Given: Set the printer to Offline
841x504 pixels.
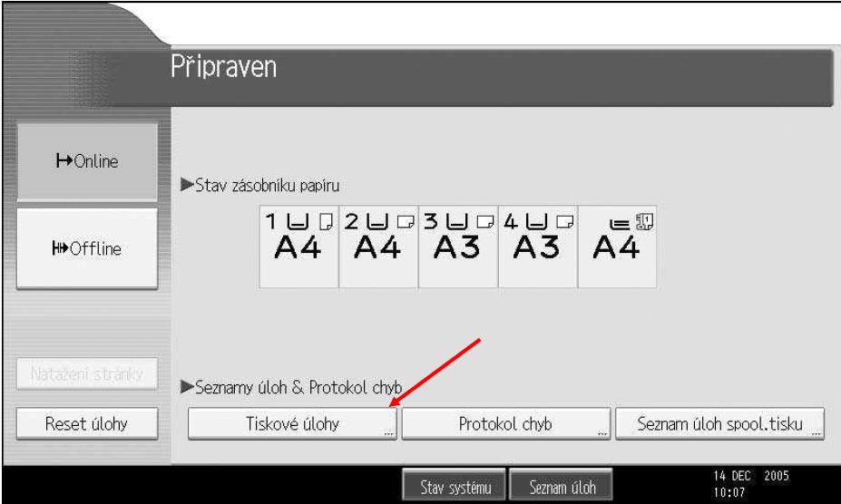Looking at the screenshot, I should coord(87,248).
